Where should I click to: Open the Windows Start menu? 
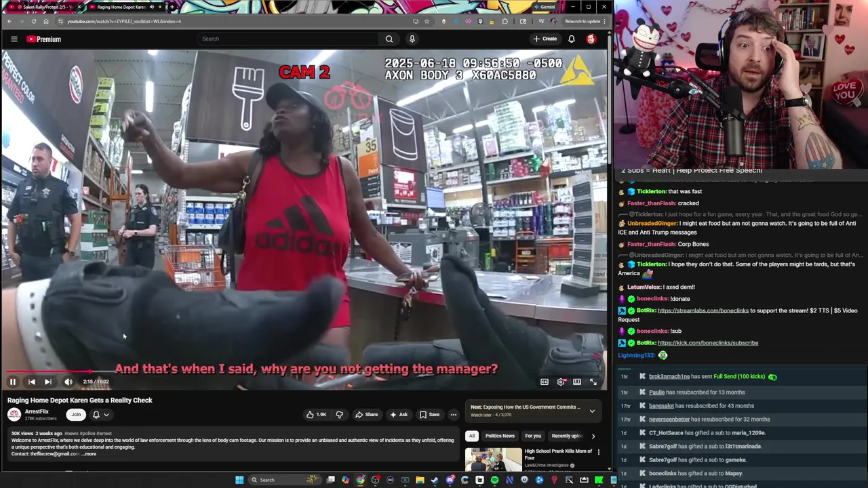point(239,480)
